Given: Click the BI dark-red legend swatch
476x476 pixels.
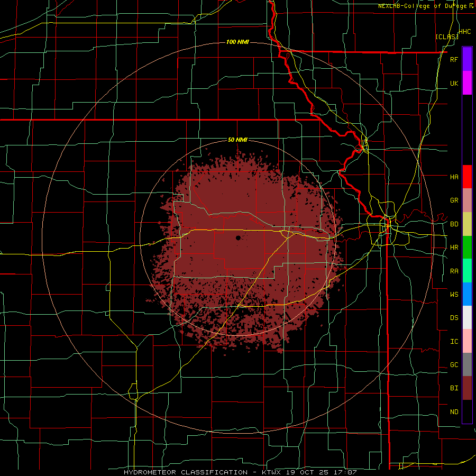Looking at the screenshot, I should pos(467,388).
